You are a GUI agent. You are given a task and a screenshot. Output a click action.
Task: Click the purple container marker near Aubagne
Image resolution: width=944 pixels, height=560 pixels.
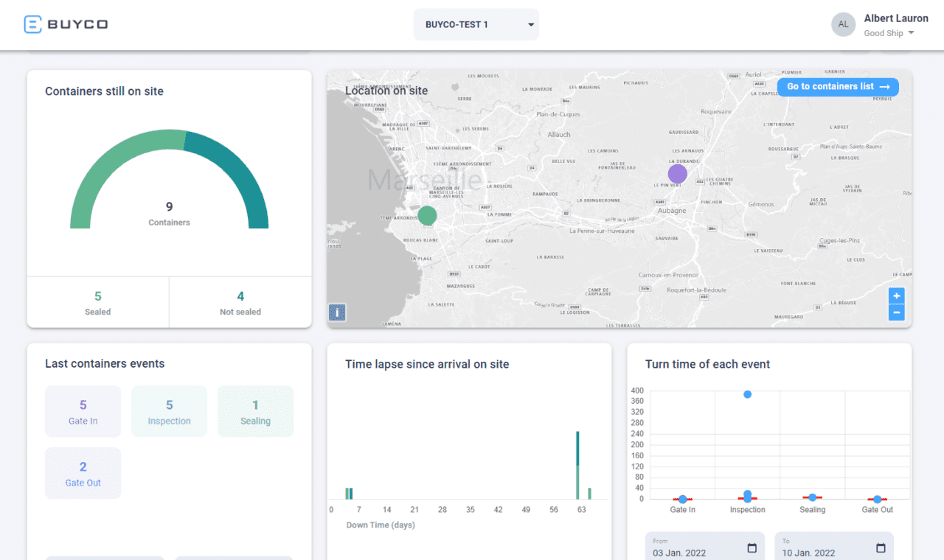(677, 173)
